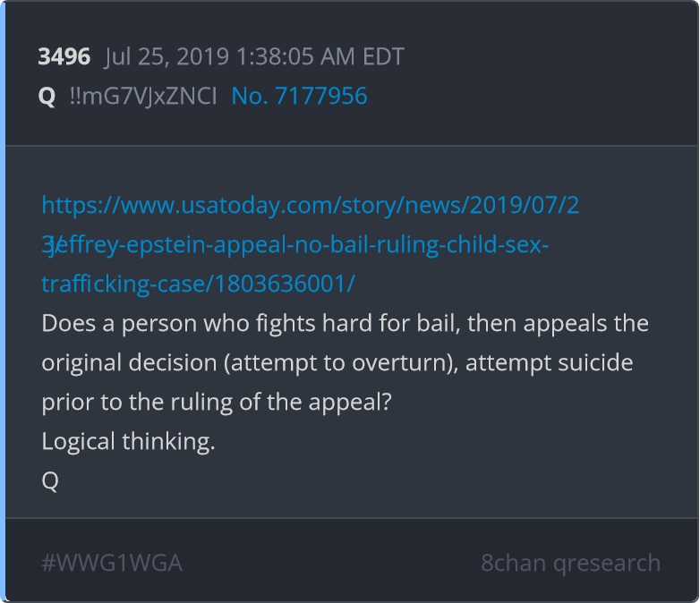Click the tripcode !!mG7VJxZNCI
Screen dimensions: 700x603
143,96
